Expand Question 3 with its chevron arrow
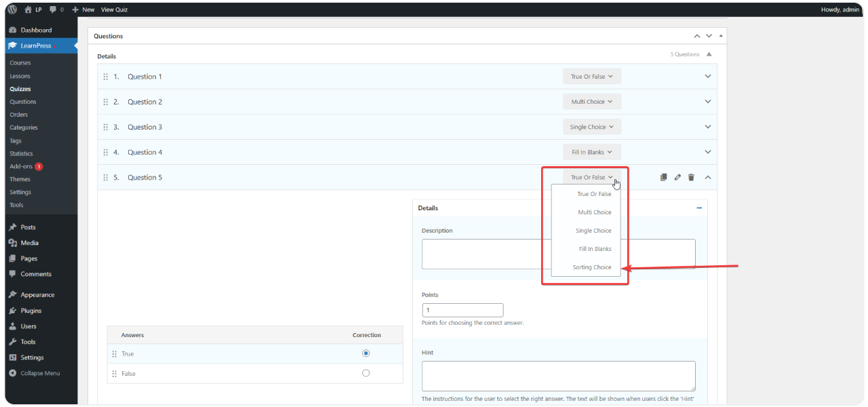The height and width of the screenshot is (407, 868). click(708, 127)
